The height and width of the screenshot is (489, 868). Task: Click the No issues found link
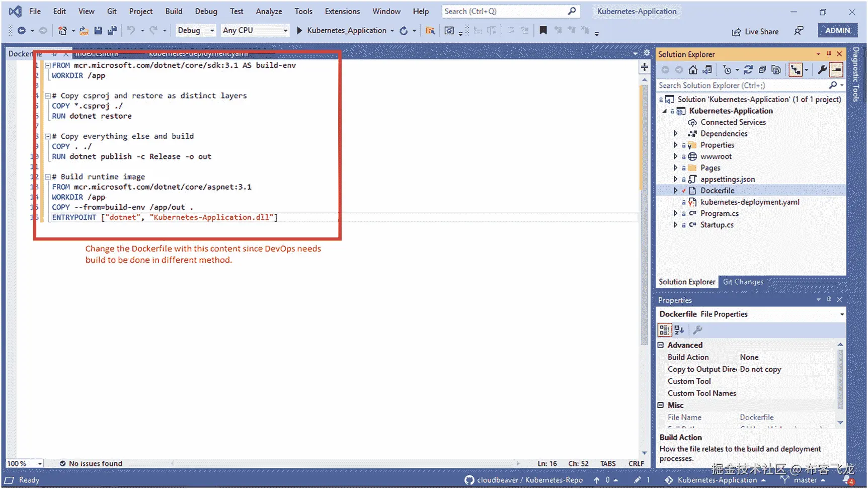pos(96,463)
